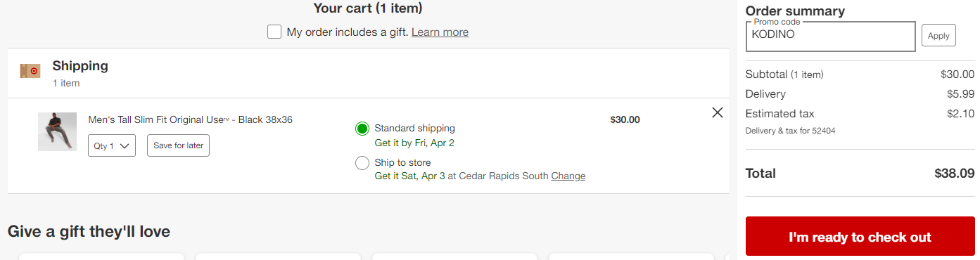
Task: Apply the promo code
Action: (x=938, y=36)
